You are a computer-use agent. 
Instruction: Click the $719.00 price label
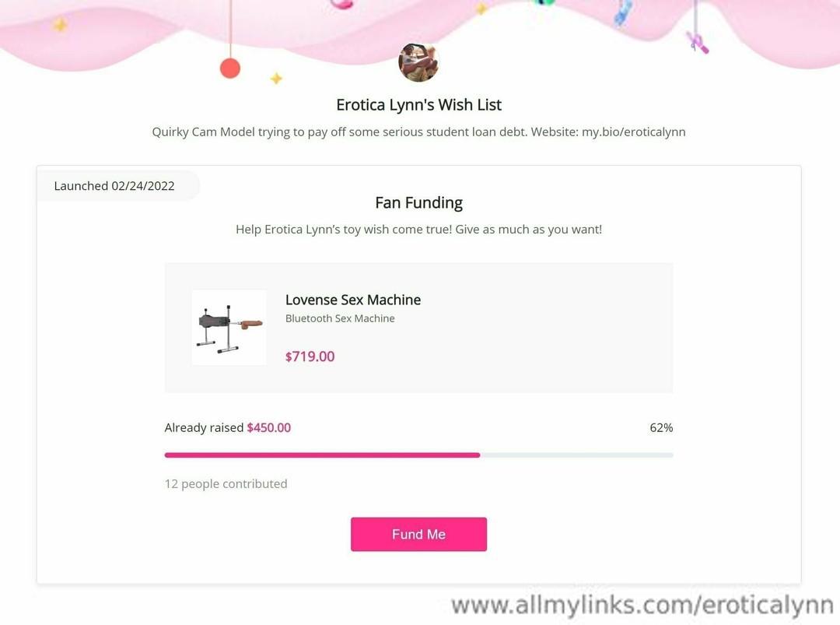point(310,356)
